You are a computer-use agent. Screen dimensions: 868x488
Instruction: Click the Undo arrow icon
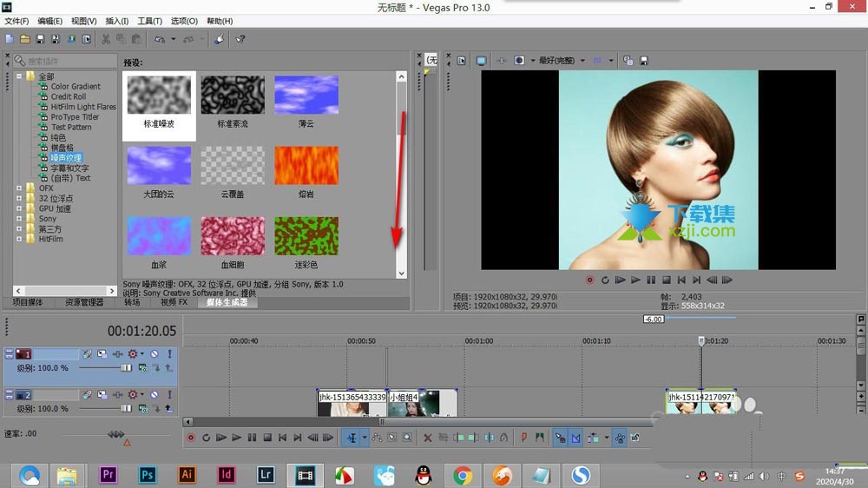160,39
